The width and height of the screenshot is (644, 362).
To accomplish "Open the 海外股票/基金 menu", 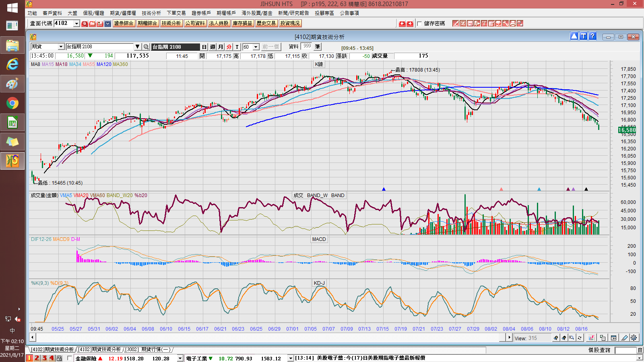I will point(257,13).
